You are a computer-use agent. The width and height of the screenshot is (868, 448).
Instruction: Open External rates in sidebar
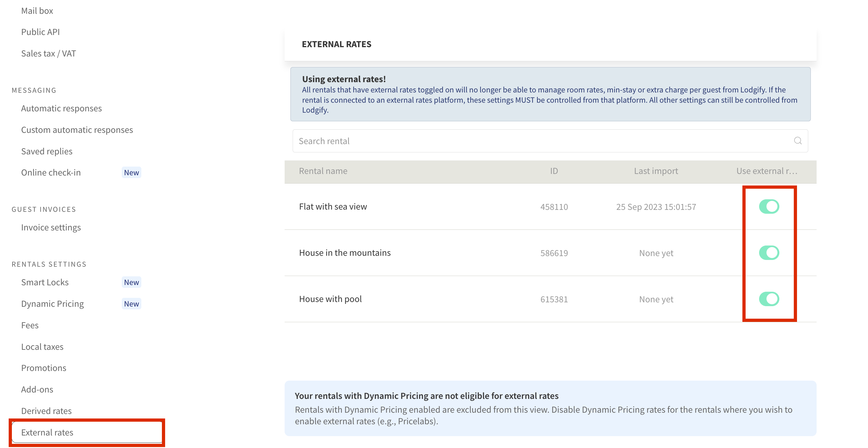47,432
